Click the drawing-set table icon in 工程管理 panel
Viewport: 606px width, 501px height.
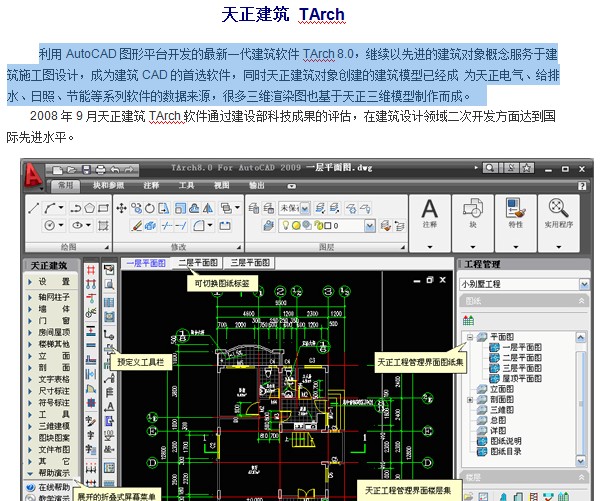pyautogui.click(x=468, y=320)
